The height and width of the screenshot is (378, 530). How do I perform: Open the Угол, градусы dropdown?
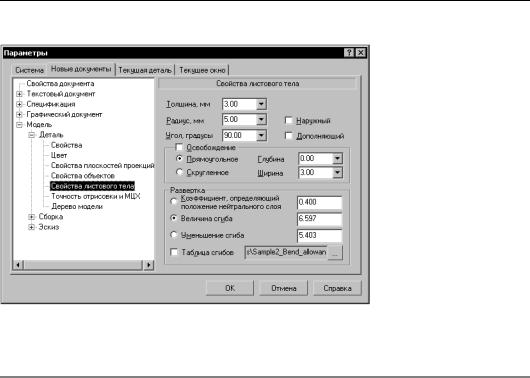[261, 136]
